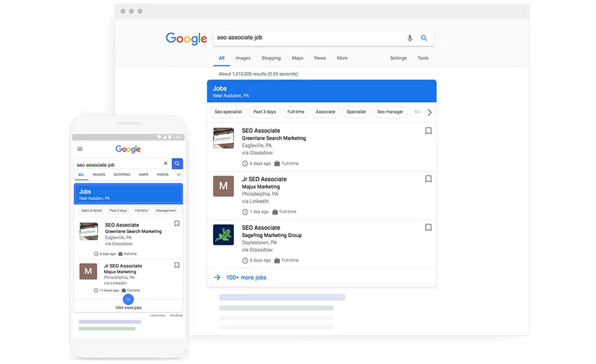This screenshot has height=364, width=596.
Task: Bookmark the desktop Greenlane SEO Associate job
Action: click(428, 131)
